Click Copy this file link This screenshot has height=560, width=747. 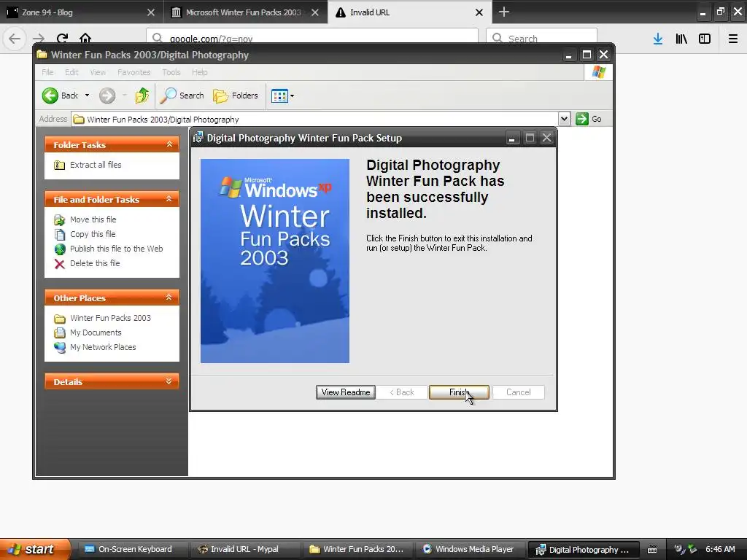pos(93,234)
